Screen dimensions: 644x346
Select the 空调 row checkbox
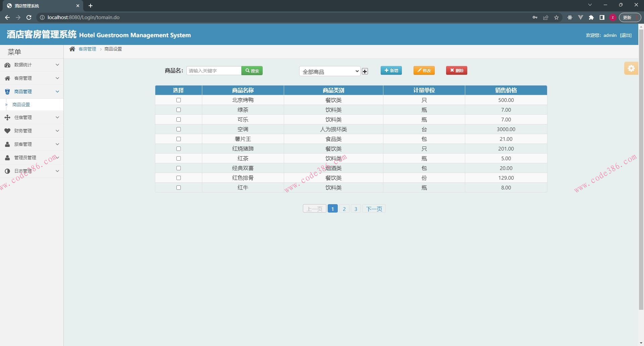click(178, 129)
